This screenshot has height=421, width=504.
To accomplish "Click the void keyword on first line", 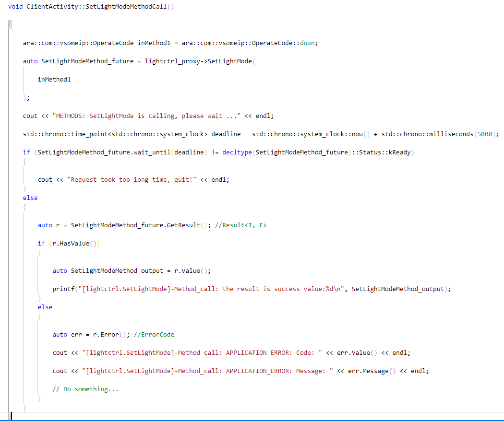I will point(15,6).
